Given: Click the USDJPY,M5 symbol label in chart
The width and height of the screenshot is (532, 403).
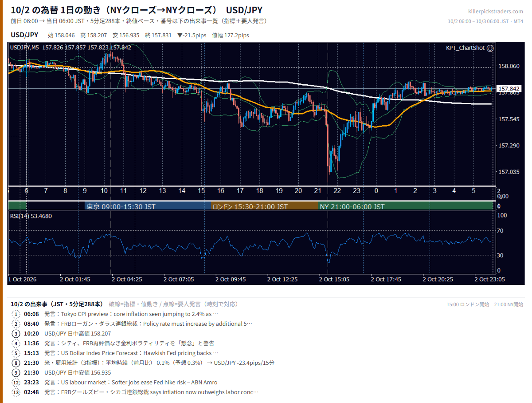Looking at the screenshot, I should pos(24,47).
